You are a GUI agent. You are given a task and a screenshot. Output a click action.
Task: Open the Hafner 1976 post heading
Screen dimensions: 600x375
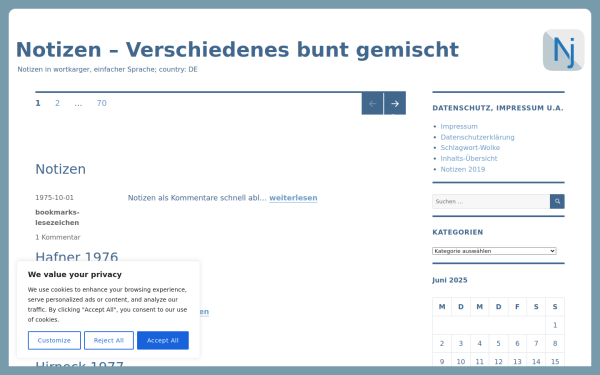(x=77, y=256)
